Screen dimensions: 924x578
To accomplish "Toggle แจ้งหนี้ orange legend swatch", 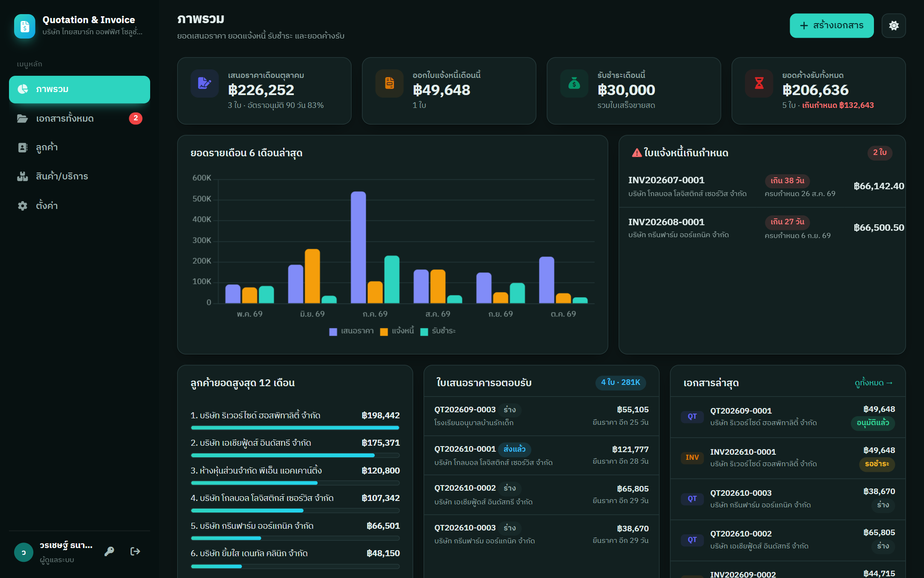I will [x=384, y=331].
